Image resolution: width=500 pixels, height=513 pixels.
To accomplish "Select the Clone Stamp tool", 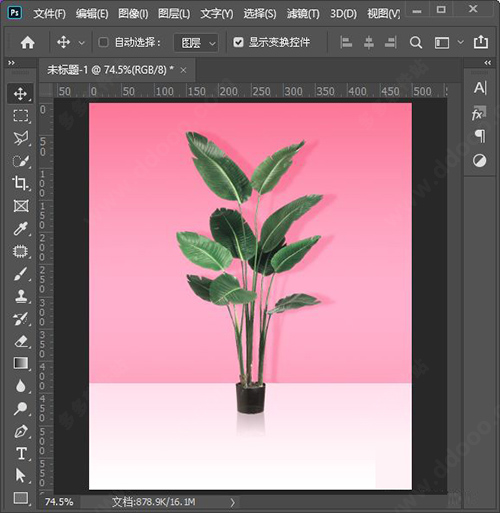I will click(x=20, y=296).
